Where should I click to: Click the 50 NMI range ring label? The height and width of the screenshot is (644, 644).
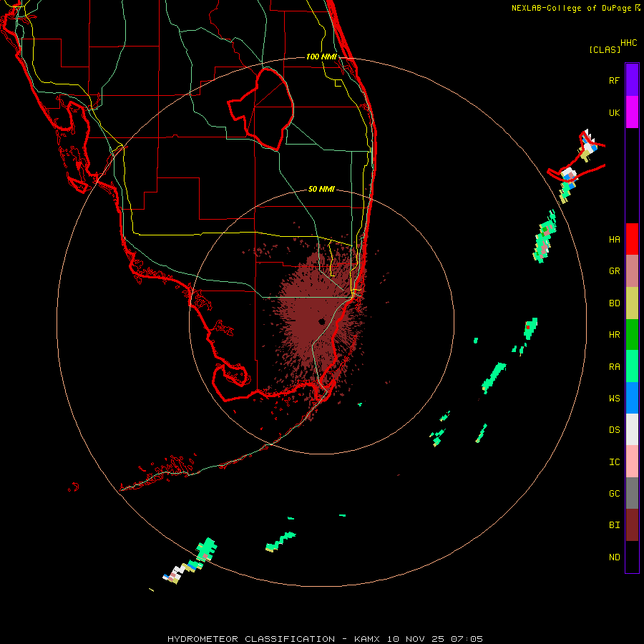(x=321, y=189)
